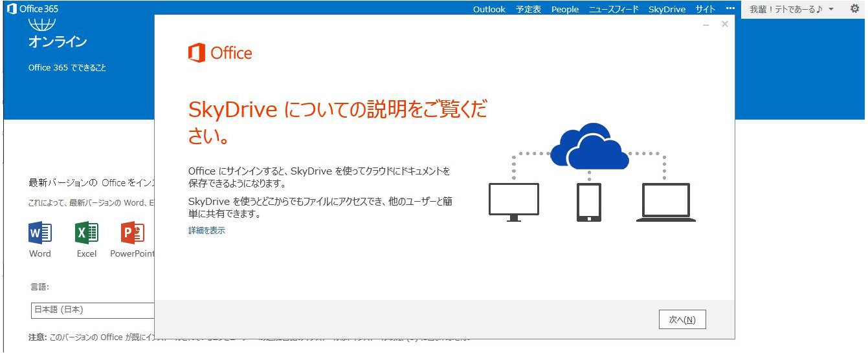Open サイト in the navigation bar
This screenshot has width=868, height=353.
(706, 9)
